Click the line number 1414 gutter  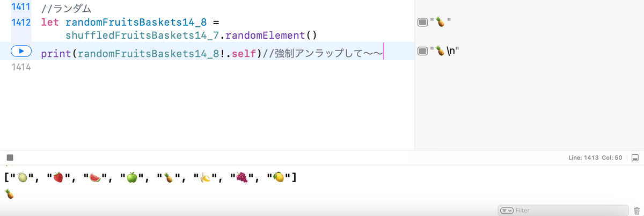(20, 67)
